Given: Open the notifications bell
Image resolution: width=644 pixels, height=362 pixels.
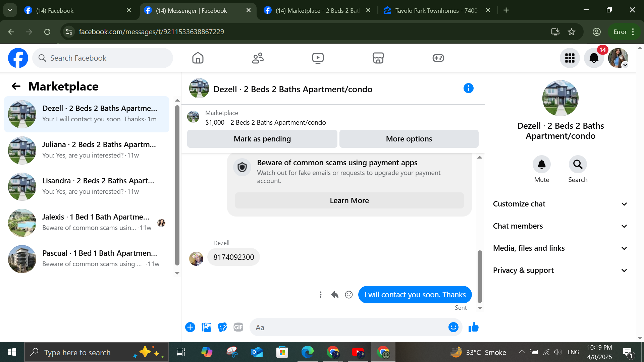Looking at the screenshot, I should [594, 58].
